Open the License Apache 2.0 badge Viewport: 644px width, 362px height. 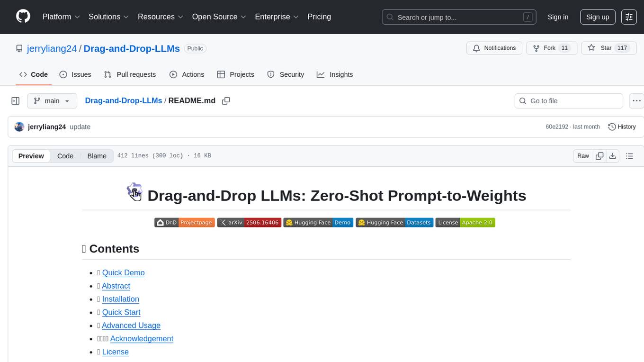(465, 222)
